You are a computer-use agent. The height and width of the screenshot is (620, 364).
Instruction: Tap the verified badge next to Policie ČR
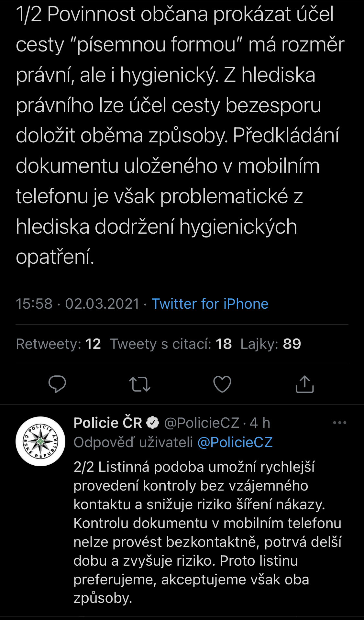click(x=153, y=423)
